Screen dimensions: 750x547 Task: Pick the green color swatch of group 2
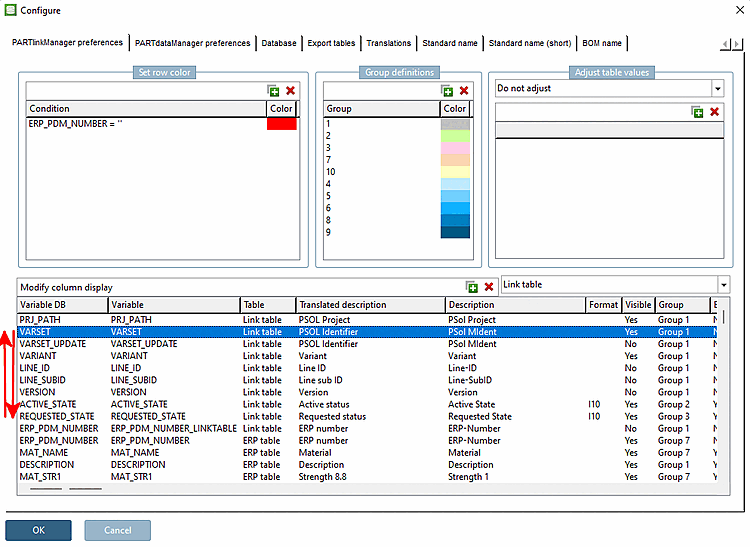tap(455, 136)
